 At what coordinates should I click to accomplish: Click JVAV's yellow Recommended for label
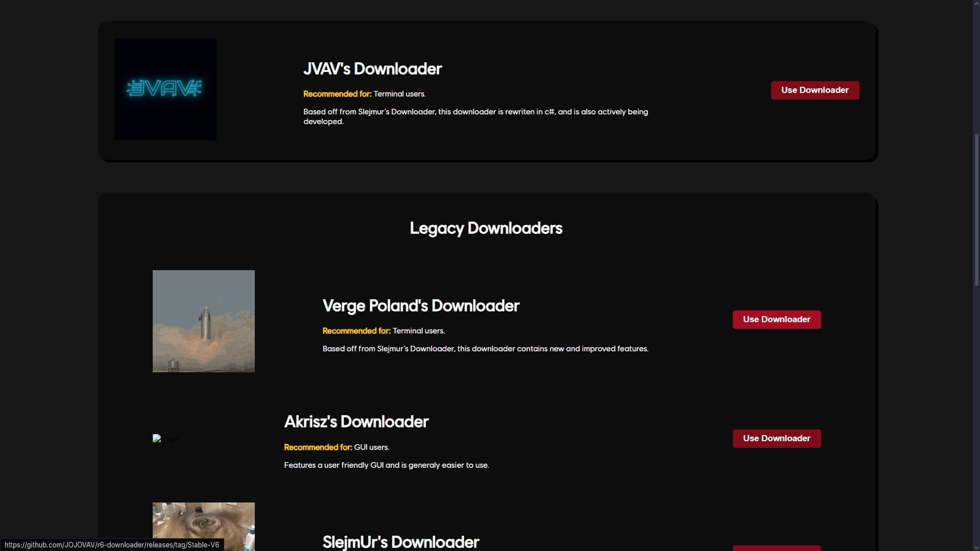point(337,94)
